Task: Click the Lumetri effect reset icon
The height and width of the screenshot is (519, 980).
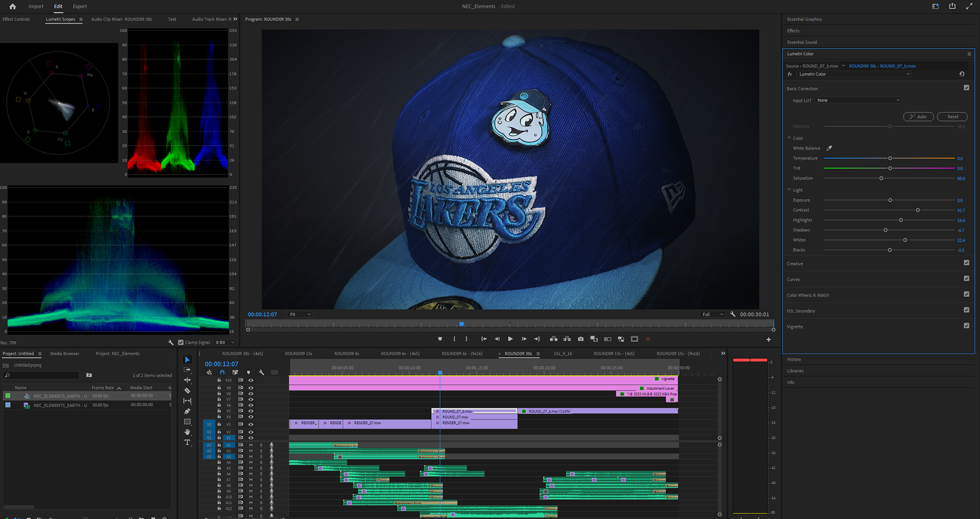Action: (962, 74)
